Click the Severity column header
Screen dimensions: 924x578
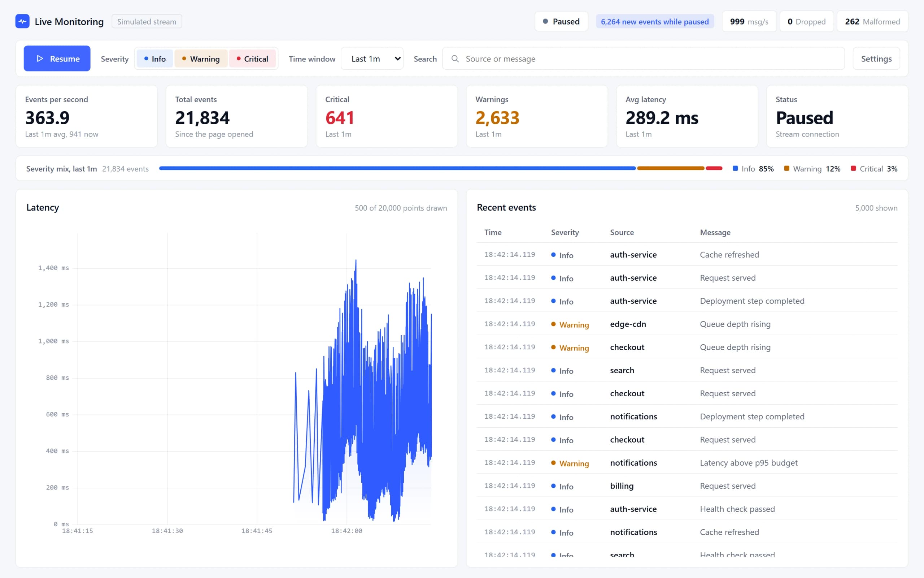[x=565, y=232]
